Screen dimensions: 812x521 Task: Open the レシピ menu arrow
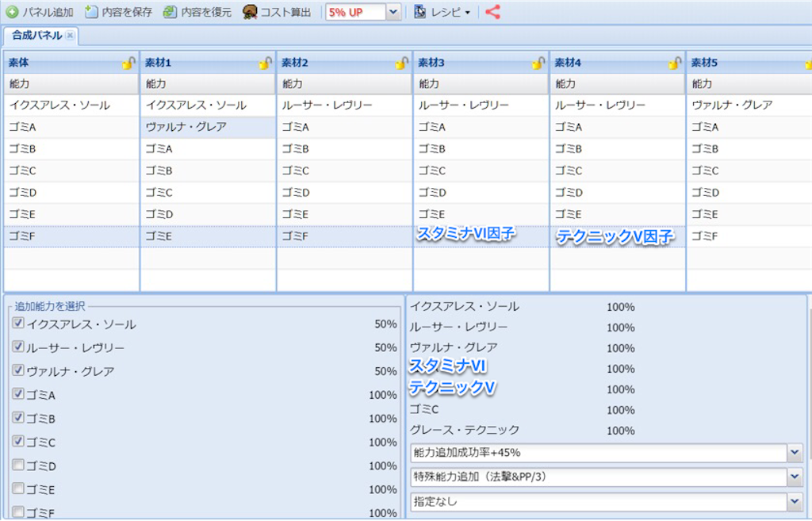click(x=468, y=13)
